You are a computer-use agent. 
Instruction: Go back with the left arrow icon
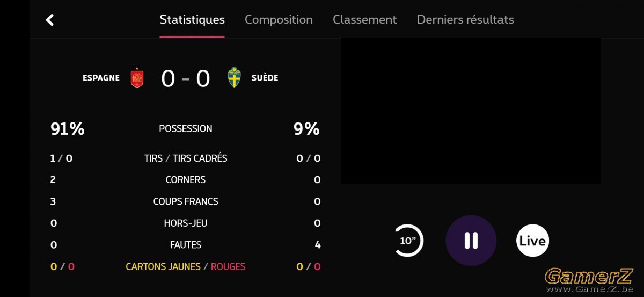pos(50,20)
